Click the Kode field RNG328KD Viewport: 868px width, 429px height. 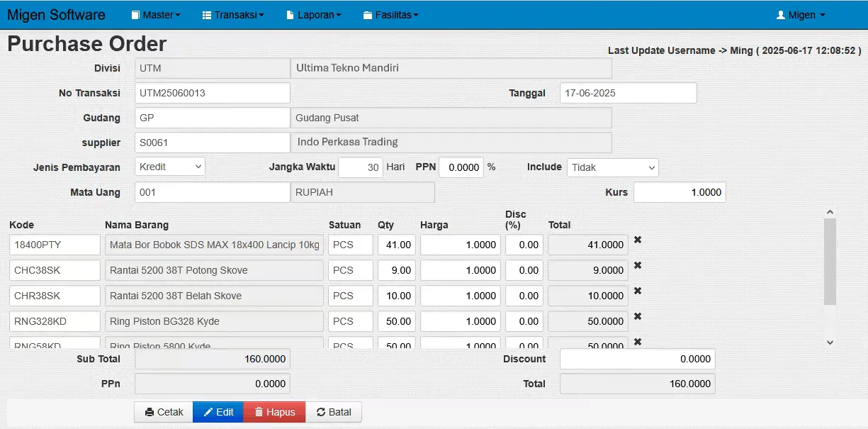pos(55,321)
